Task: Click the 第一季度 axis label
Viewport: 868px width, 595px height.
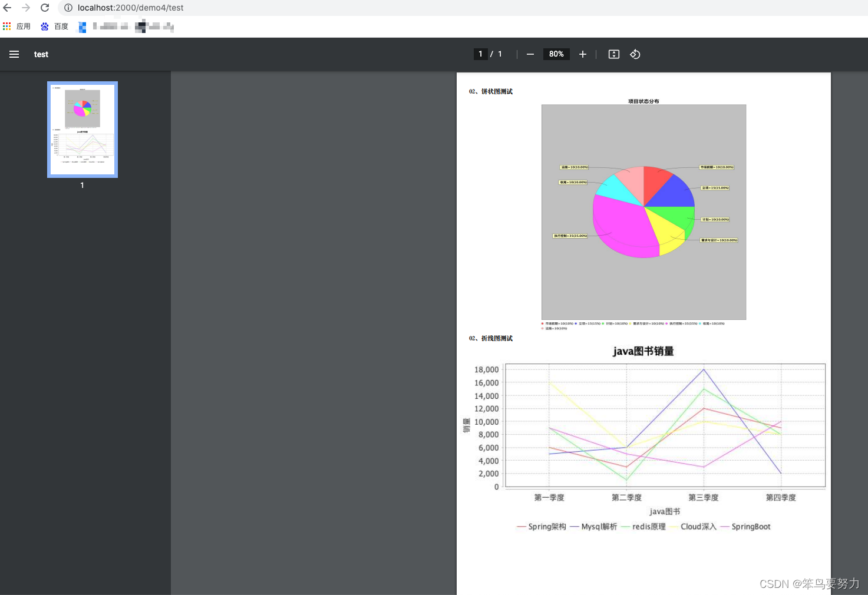Action: [549, 498]
